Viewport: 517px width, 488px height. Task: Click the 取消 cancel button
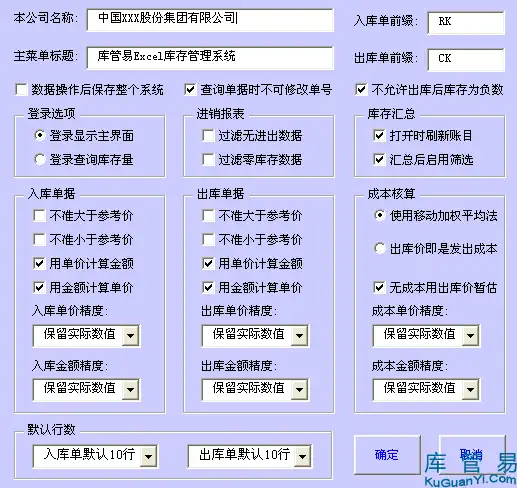[472, 455]
